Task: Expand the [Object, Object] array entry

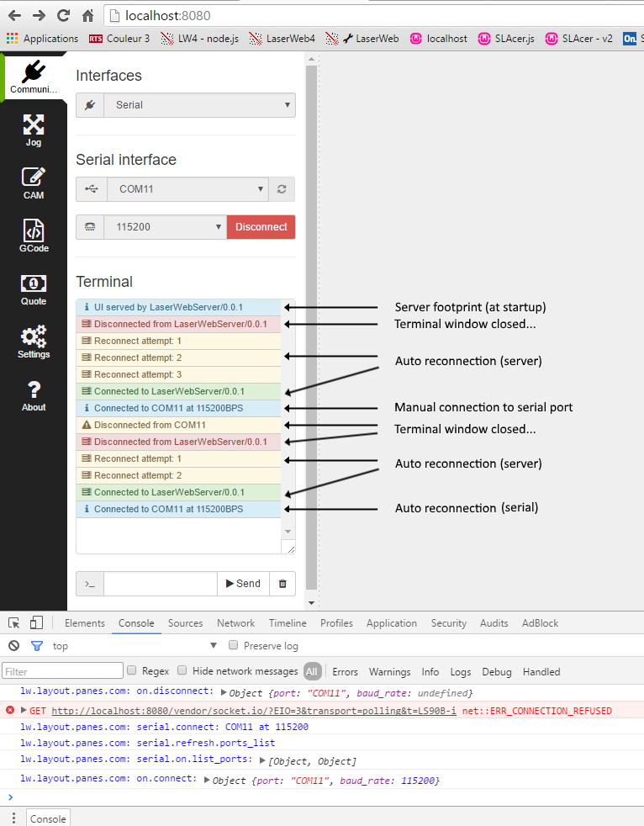Action: point(263,760)
